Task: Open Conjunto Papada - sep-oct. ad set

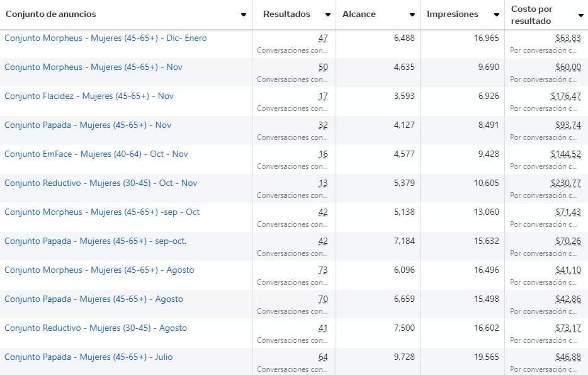Action: pyautogui.click(x=95, y=241)
